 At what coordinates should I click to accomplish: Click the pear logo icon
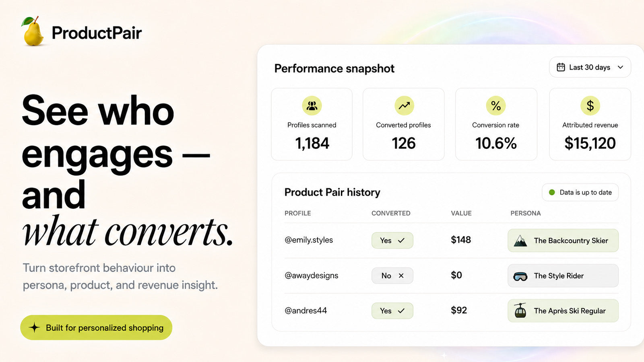click(x=33, y=31)
